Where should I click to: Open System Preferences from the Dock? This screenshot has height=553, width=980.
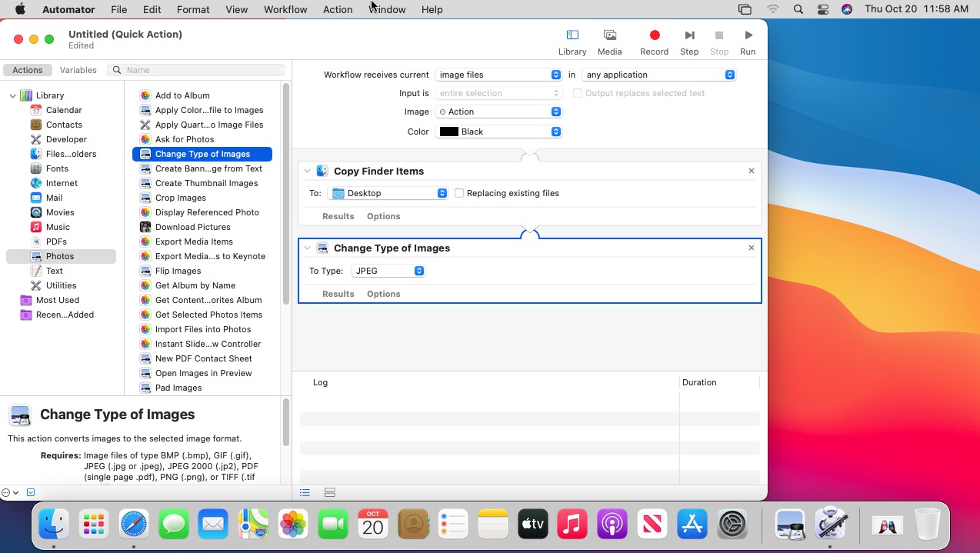pos(732,525)
